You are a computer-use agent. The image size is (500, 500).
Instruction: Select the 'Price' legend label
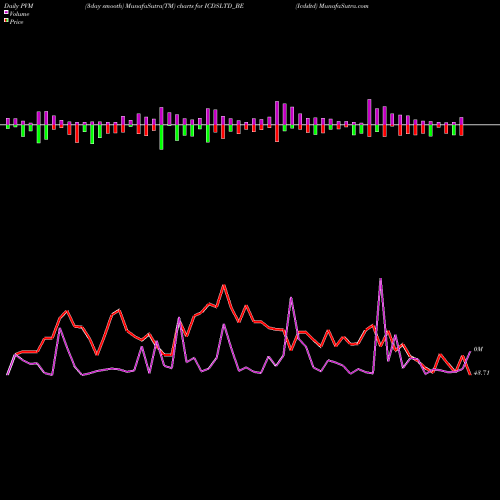[x=16, y=22]
